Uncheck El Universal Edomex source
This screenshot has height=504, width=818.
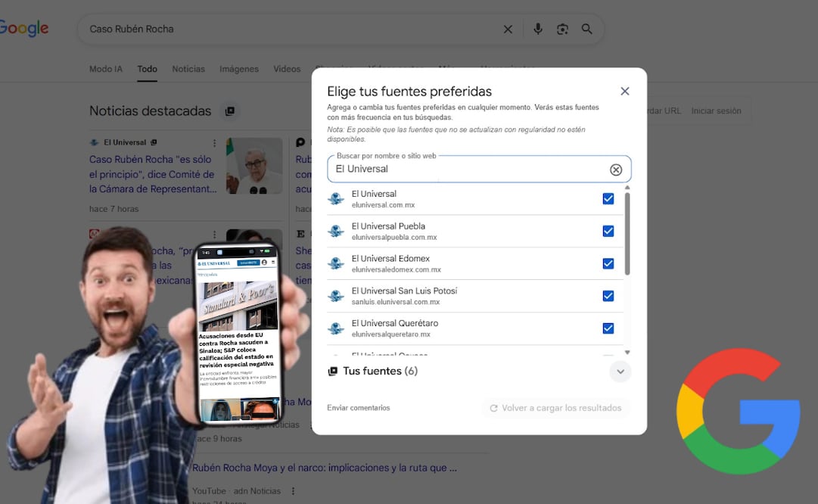pyautogui.click(x=608, y=263)
